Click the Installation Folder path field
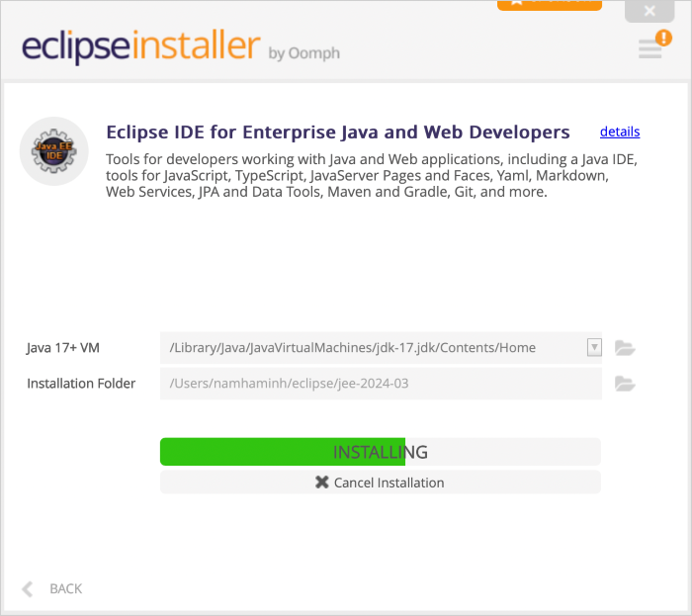Image resolution: width=692 pixels, height=616 pixels. click(381, 384)
